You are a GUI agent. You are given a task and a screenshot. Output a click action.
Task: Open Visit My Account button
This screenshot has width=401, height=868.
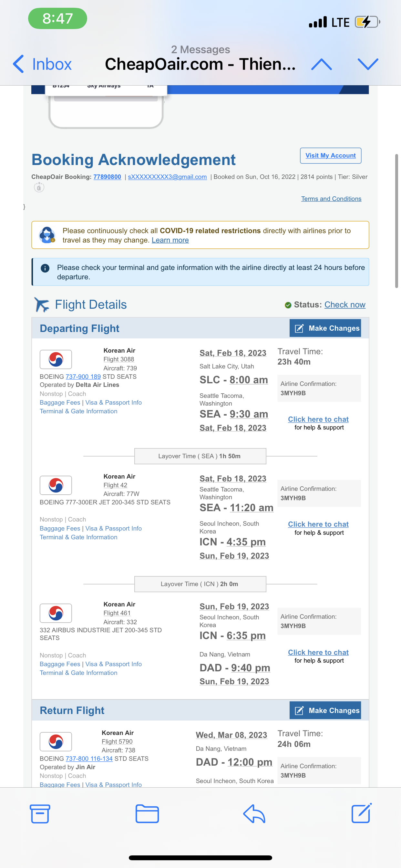pyautogui.click(x=330, y=156)
